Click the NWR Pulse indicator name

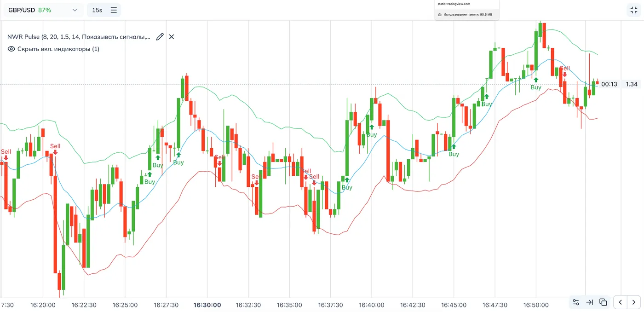[x=78, y=37]
